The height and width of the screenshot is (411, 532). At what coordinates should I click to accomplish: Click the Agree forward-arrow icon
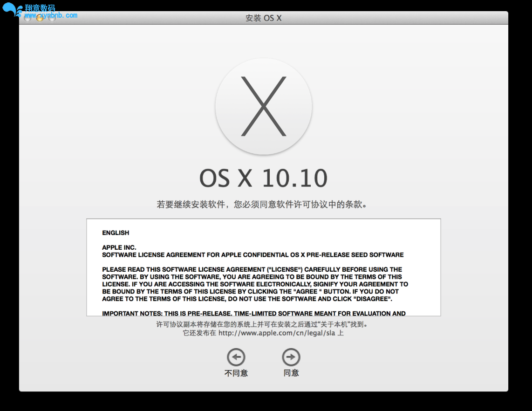click(291, 357)
